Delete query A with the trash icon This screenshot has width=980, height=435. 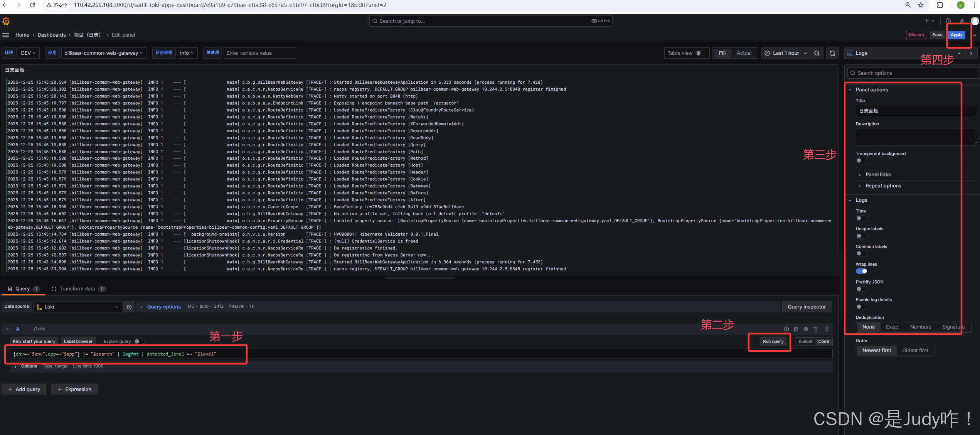[815, 329]
